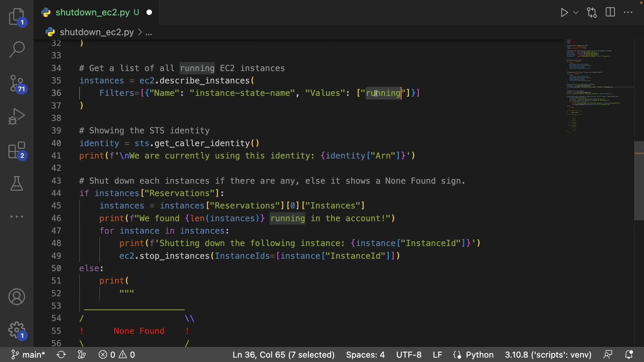Change the Python language mode
The width and height of the screenshot is (644, 362).
point(479,355)
